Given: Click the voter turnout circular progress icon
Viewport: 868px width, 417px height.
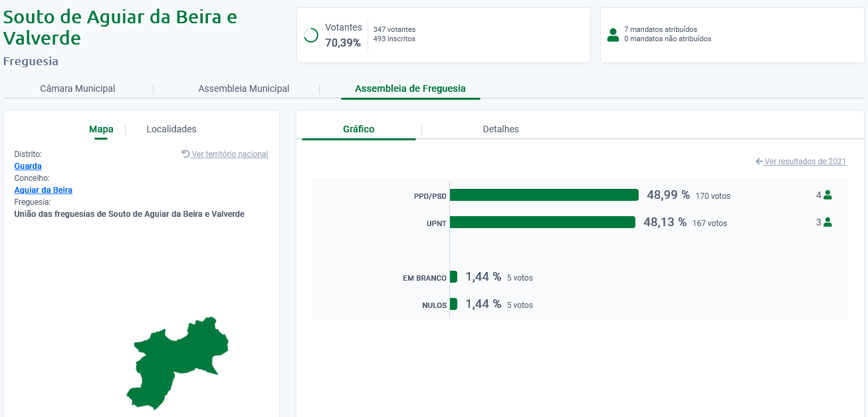Looking at the screenshot, I should tap(310, 35).
